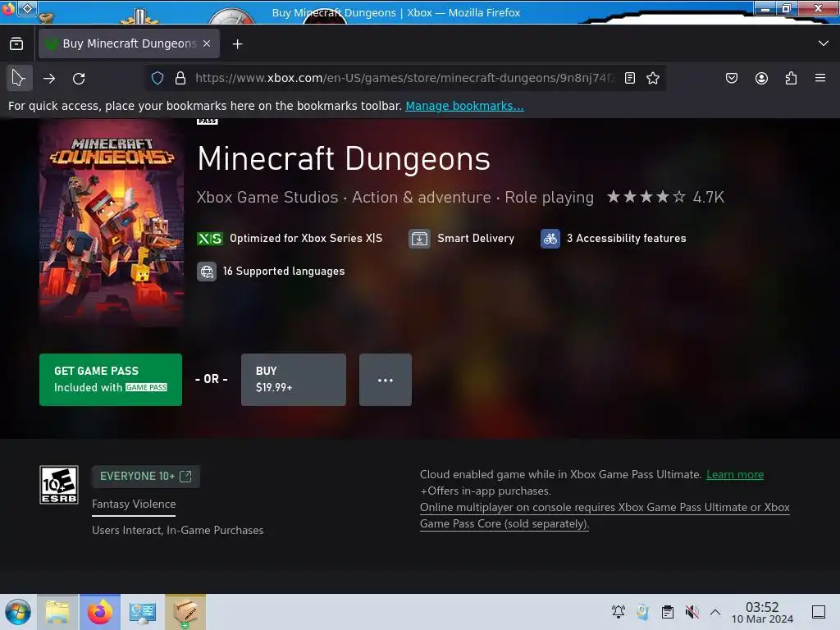Click the Action & adventure genre
The image size is (840, 630).
pos(421,197)
